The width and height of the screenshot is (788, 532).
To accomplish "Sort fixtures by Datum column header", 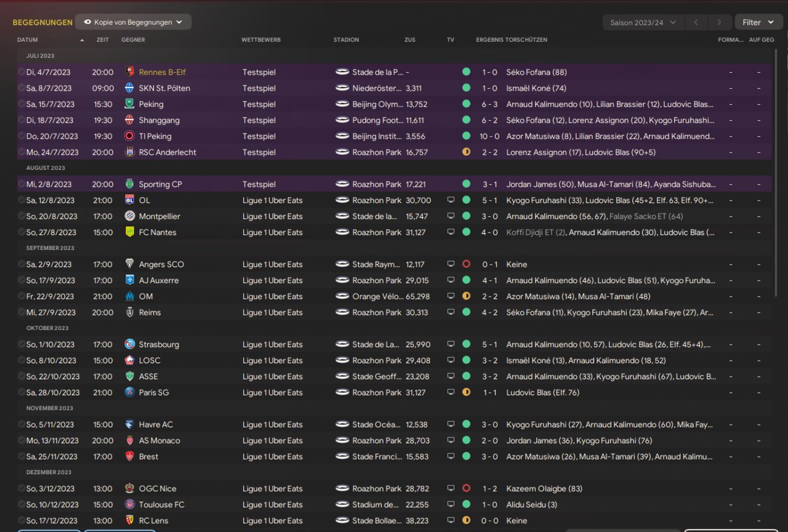I will (x=28, y=40).
